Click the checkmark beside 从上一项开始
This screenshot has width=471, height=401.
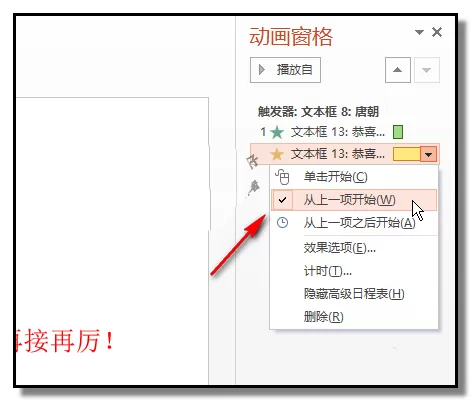click(282, 200)
